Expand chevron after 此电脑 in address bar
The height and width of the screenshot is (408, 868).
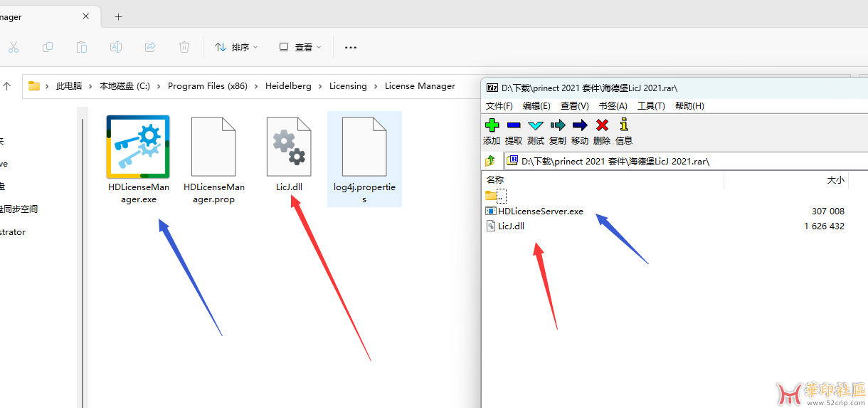pos(90,86)
